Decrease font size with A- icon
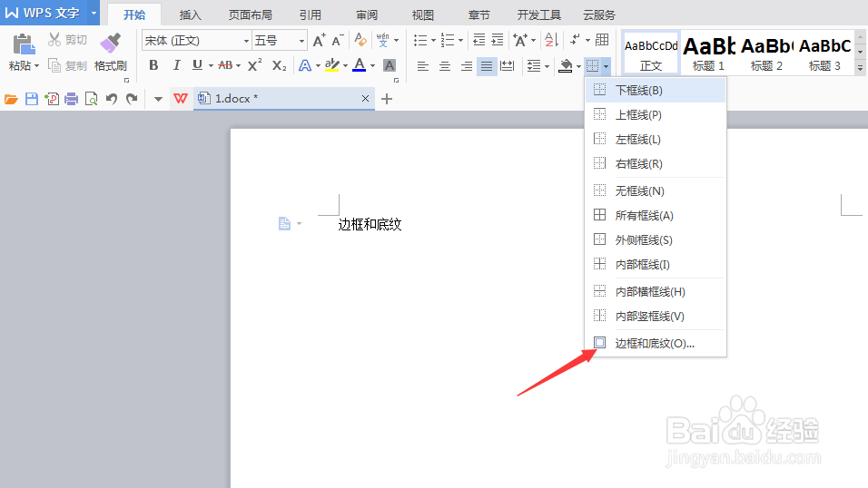The height and width of the screenshot is (488, 868). click(337, 41)
